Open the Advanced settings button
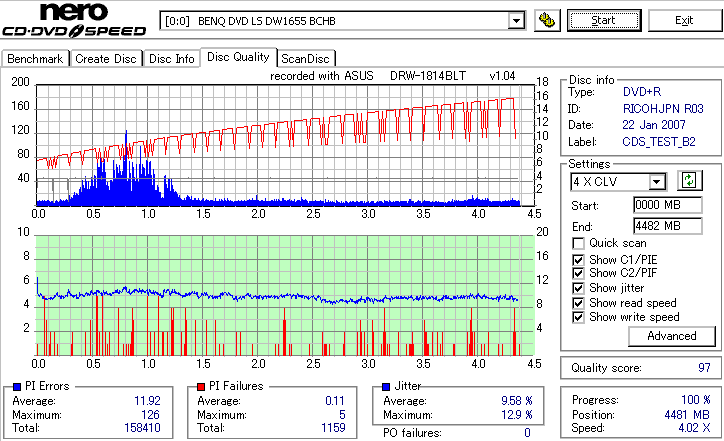 [x=671, y=336]
